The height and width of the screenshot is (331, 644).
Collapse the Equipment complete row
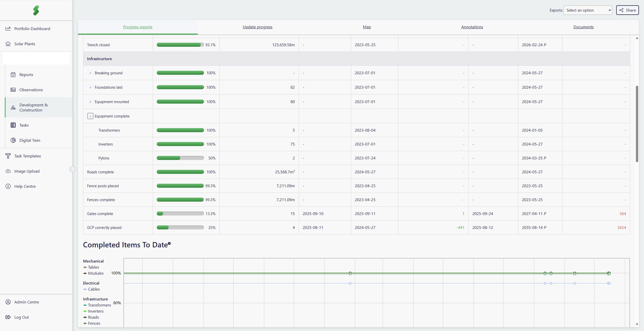(x=90, y=116)
